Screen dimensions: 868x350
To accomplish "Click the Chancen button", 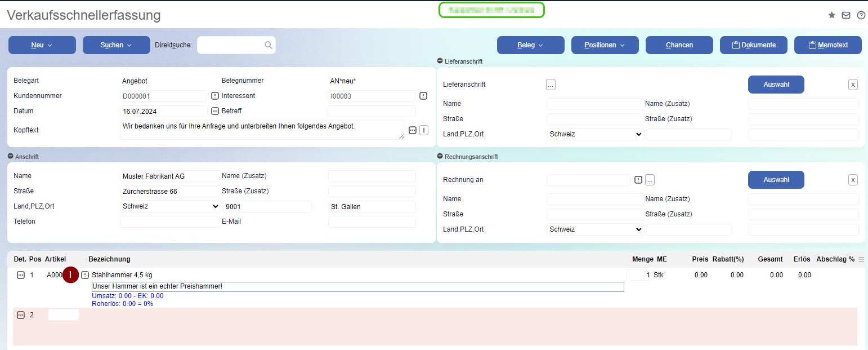I will tap(679, 45).
